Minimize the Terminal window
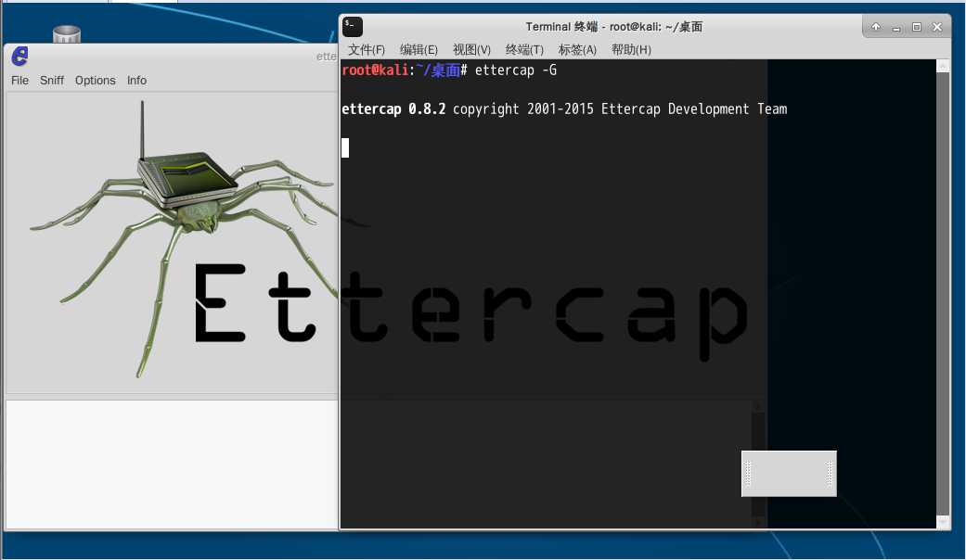Viewport: 966px width, 560px height. tap(896, 27)
